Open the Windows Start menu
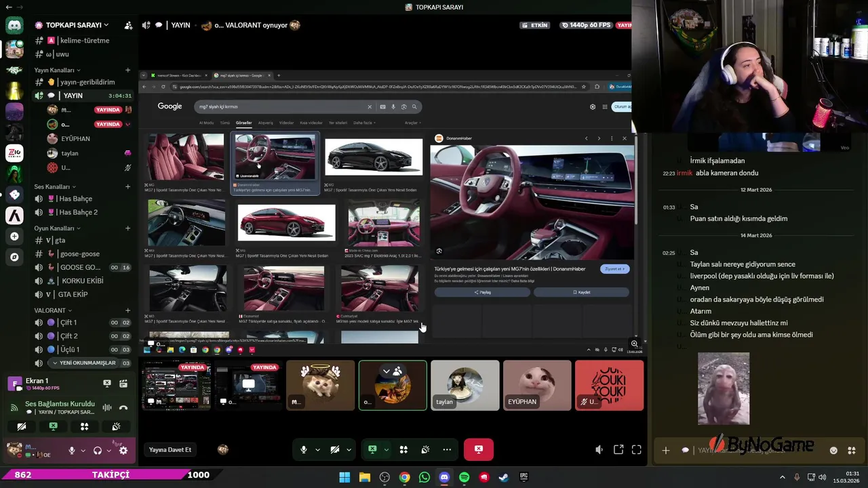This screenshot has width=868, height=488. (344, 477)
